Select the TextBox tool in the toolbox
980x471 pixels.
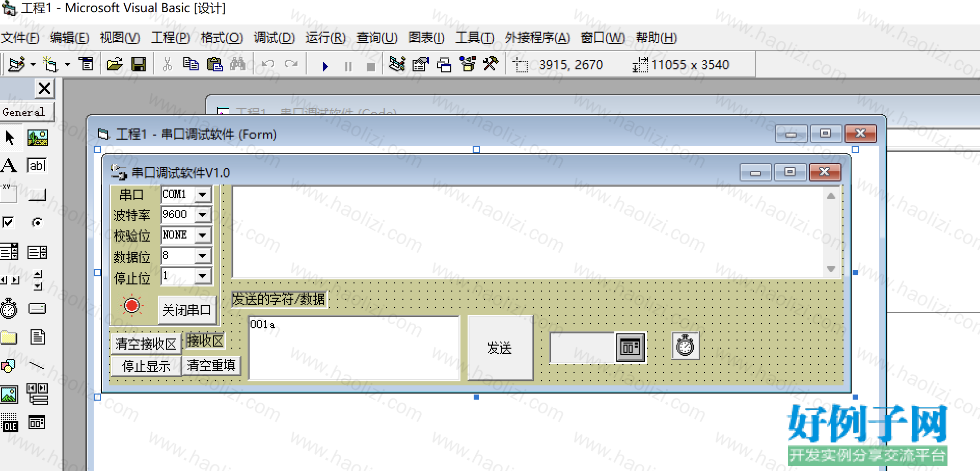pyautogui.click(x=37, y=166)
